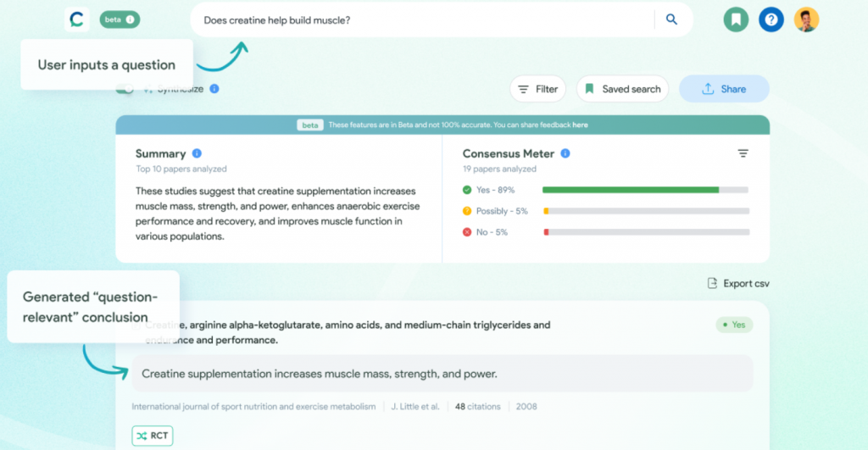Click the Consensus logo icon
Image resolution: width=868 pixels, height=450 pixels.
76,19
